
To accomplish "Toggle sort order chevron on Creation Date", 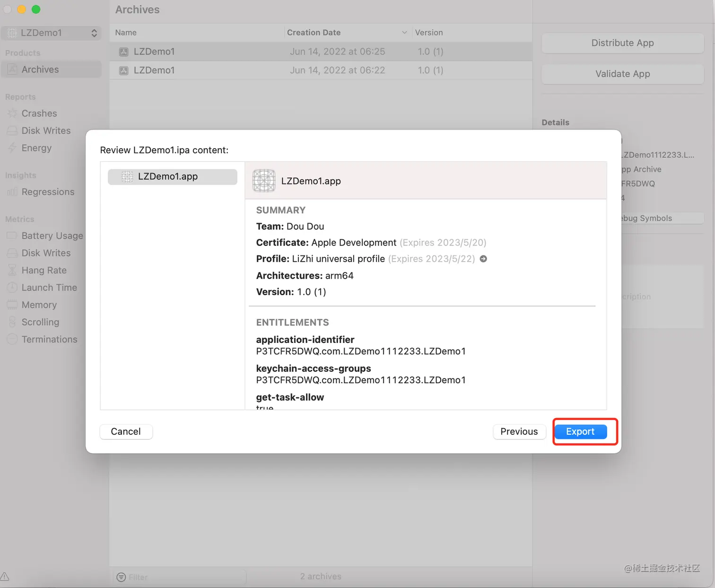I will 404,33.
